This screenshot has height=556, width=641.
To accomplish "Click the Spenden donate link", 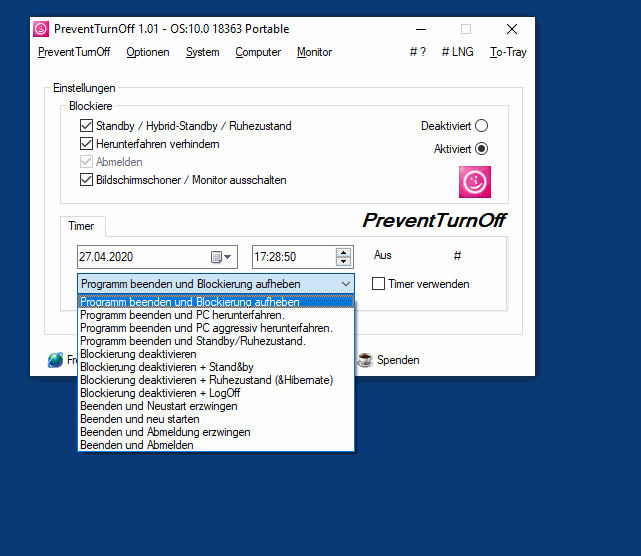I will pos(398,360).
